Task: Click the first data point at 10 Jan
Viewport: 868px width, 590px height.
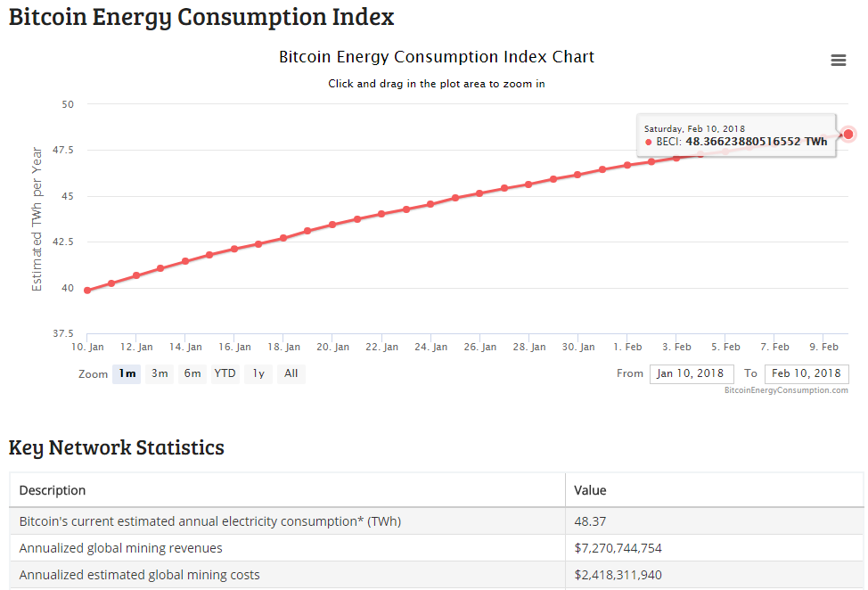Action: pos(87,290)
